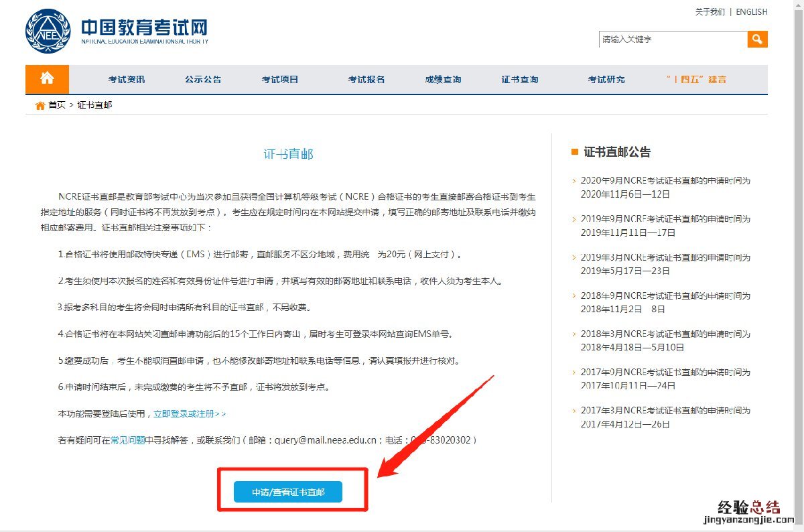Open the 关于我们 link

coord(710,12)
